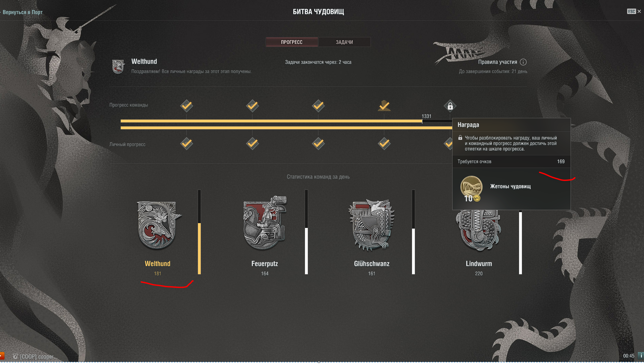644x364 pixels.
Task: Click the Welthund team emblem
Action: coord(159,225)
